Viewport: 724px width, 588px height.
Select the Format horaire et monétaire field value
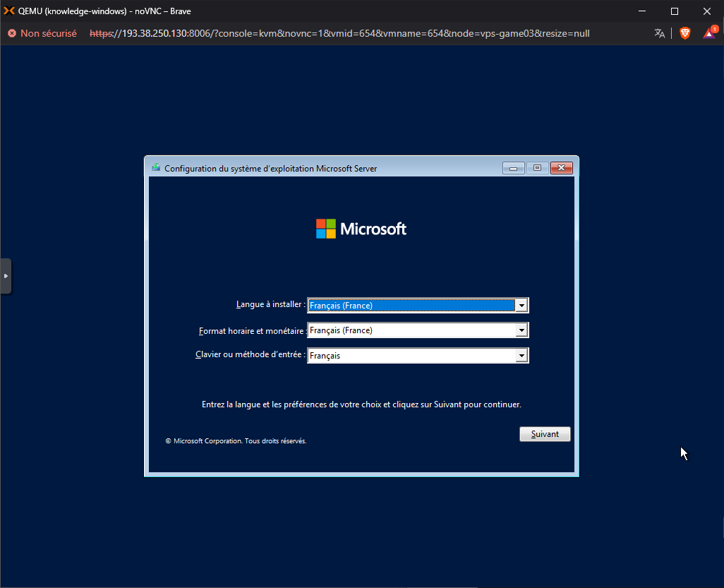tap(411, 330)
